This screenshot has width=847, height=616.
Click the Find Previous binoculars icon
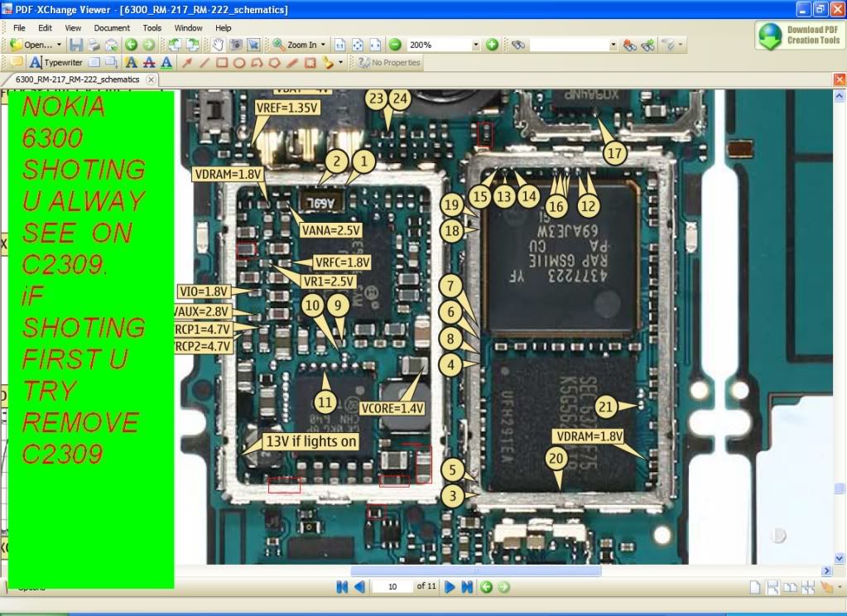tap(630, 45)
